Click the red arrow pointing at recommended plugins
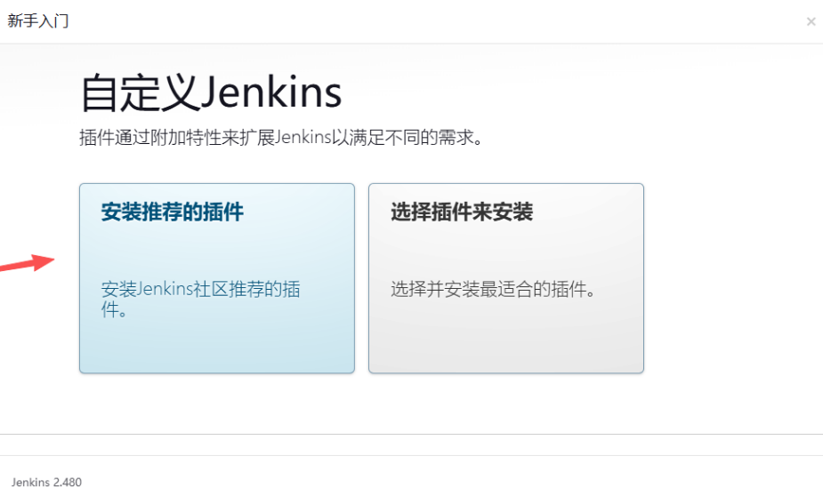The width and height of the screenshot is (823, 504). point(28,263)
